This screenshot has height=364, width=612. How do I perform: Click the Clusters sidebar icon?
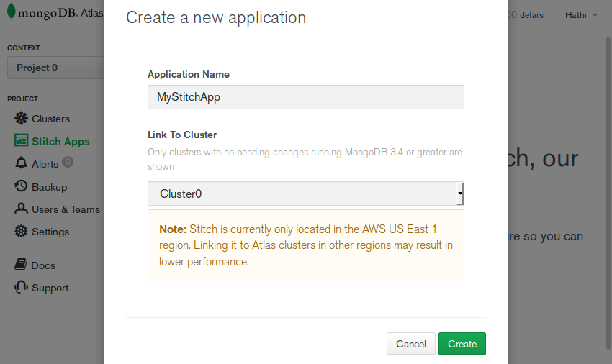pos(20,119)
